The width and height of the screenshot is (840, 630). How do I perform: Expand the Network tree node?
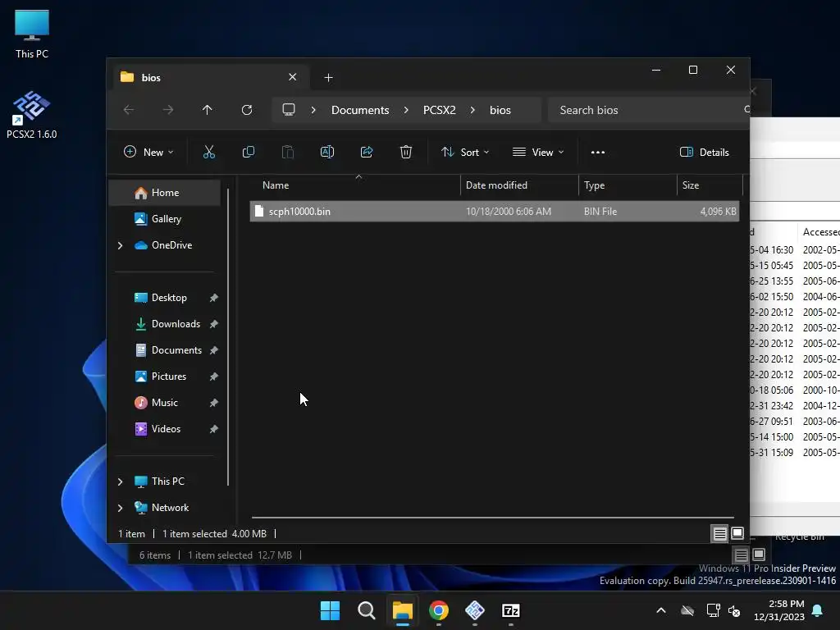click(120, 508)
